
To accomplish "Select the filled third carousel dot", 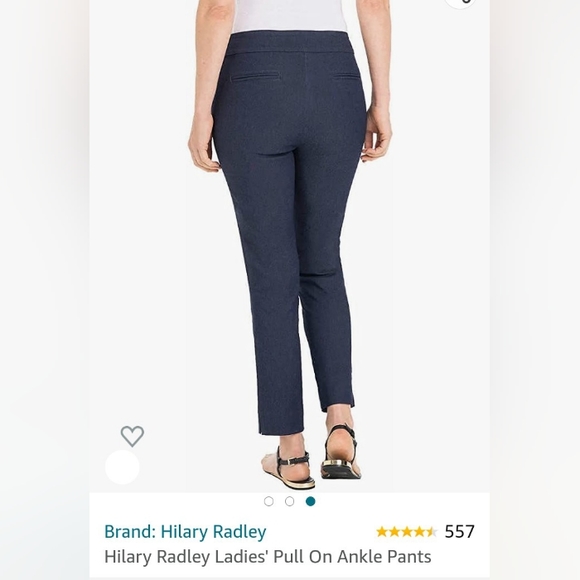I will pos(311,501).
